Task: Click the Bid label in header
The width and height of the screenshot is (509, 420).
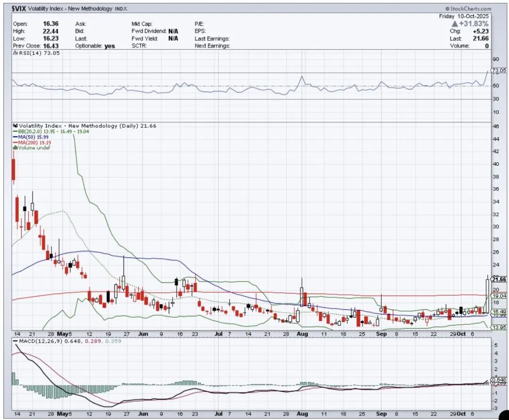Action: (x=80, y=31)
